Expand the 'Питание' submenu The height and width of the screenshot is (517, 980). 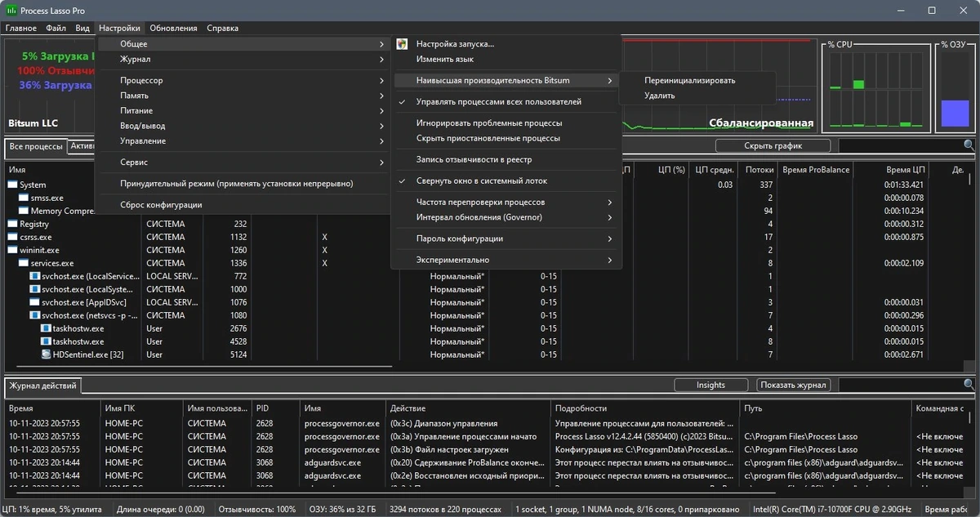pos(243,110)
